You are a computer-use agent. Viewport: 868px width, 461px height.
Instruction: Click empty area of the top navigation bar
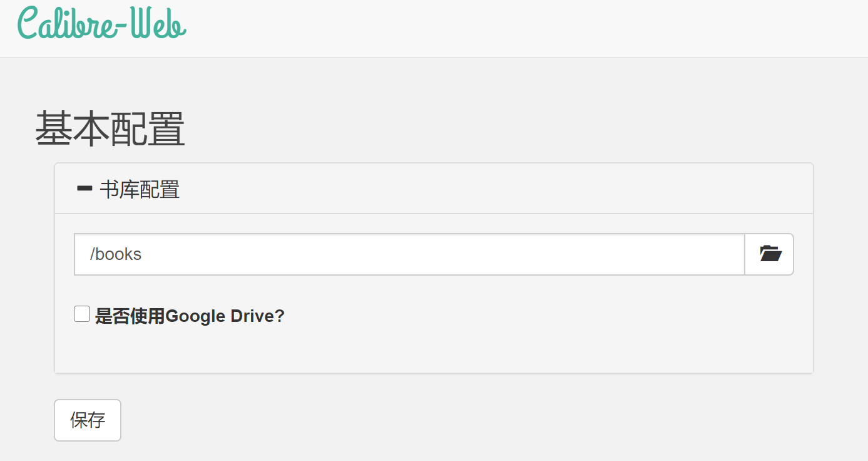[x=526, y=28]
